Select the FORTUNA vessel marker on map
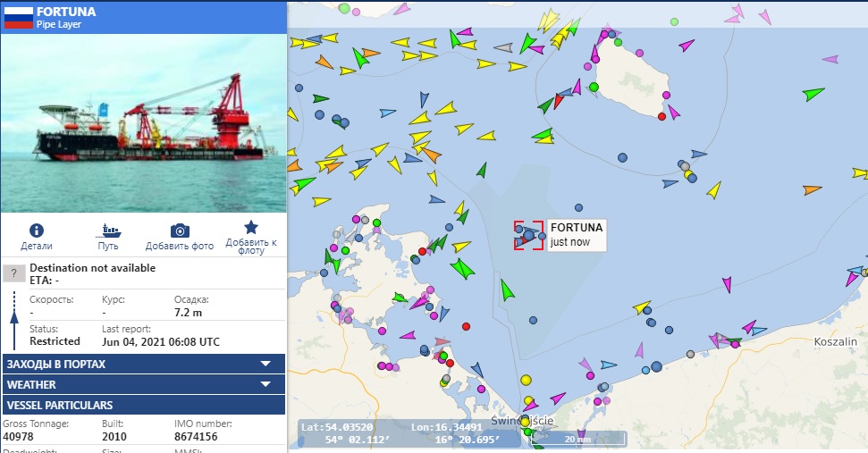 point(528,236)
